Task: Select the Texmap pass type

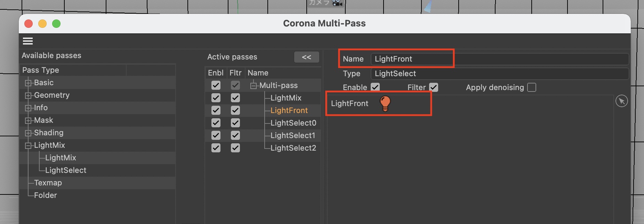Action: [x=48, y=183]
